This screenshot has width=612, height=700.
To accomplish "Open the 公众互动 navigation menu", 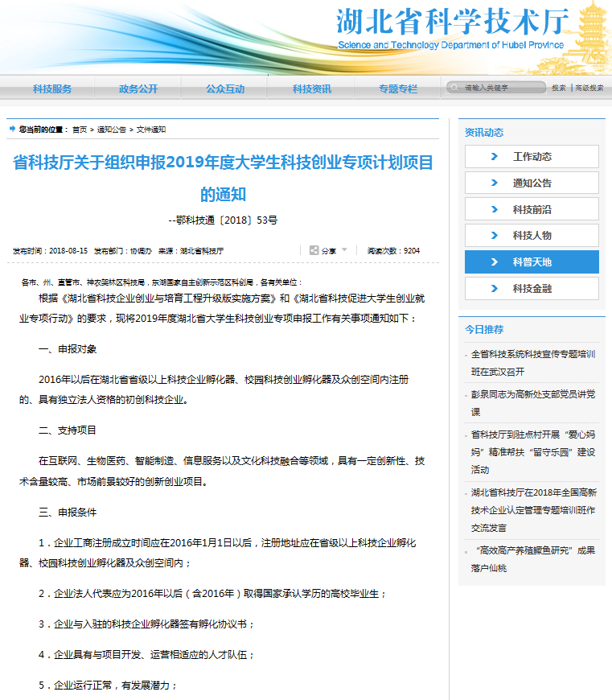I will (225, 89).
